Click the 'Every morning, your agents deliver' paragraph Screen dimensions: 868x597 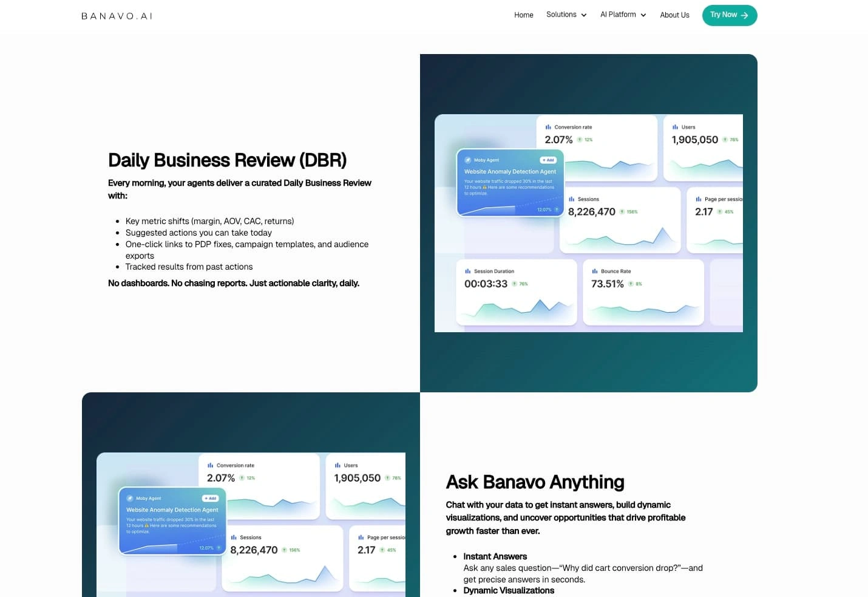240,189
